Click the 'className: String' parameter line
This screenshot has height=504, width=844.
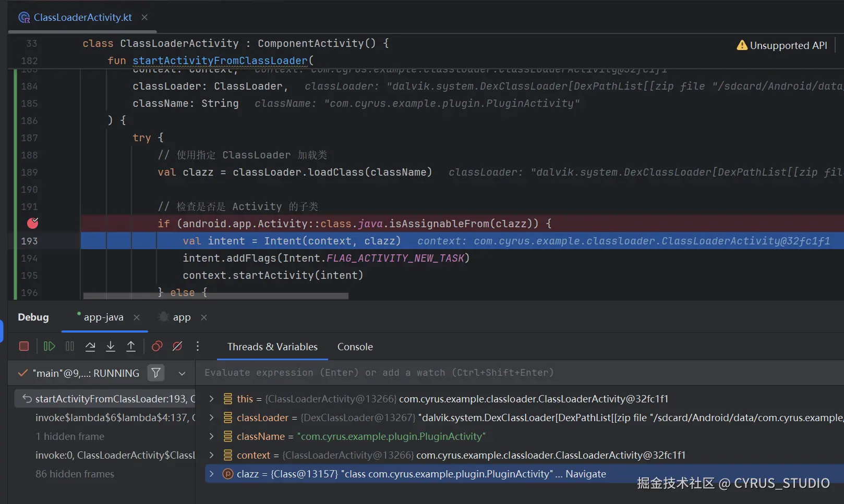(x=186, y=103)
